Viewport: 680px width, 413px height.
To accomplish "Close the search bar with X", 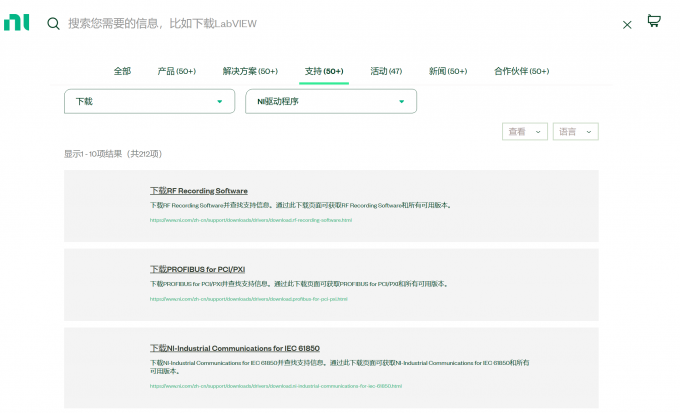I will pyautogui.click(x=627, y=25).
